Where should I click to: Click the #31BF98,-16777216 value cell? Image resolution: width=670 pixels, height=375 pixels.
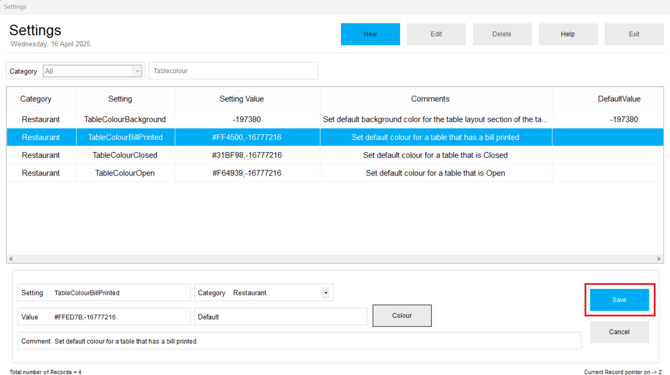(247, 155)
